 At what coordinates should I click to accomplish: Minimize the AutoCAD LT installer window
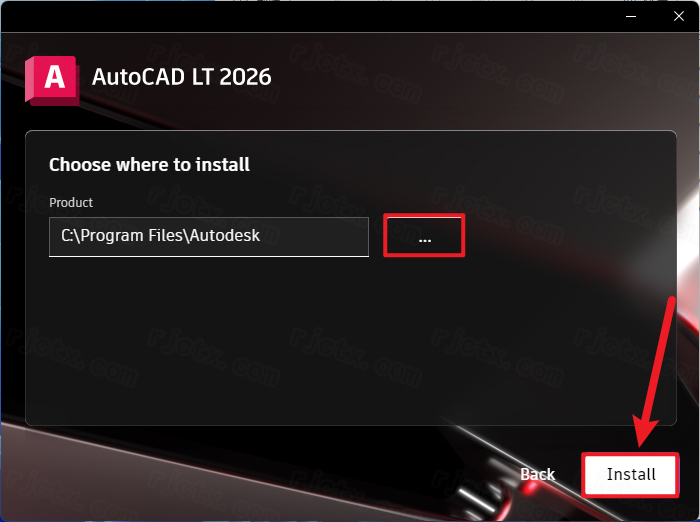631,17
